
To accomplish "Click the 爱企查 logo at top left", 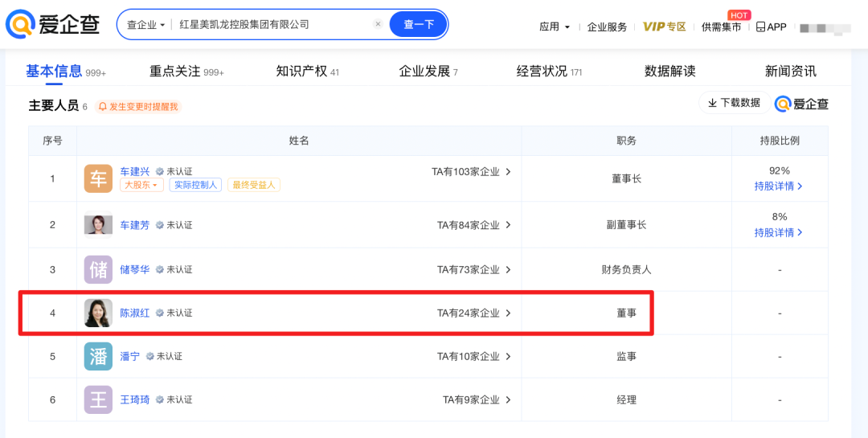I will 53,24.
